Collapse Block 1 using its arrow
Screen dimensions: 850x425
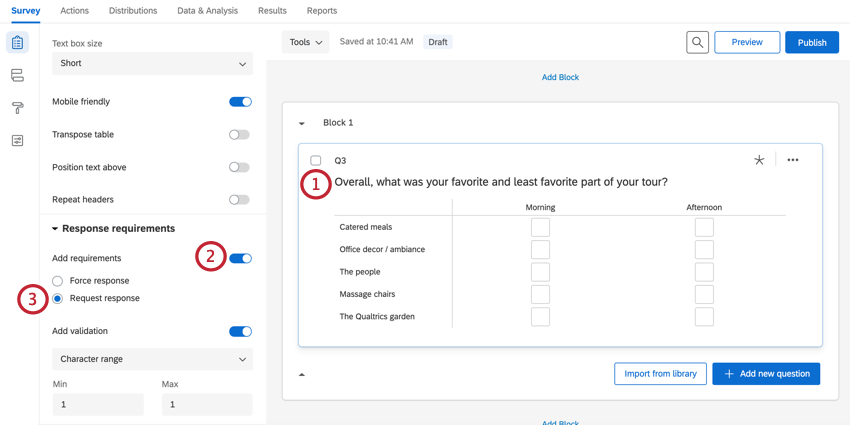pyautogui.click(x=302, y=123)
